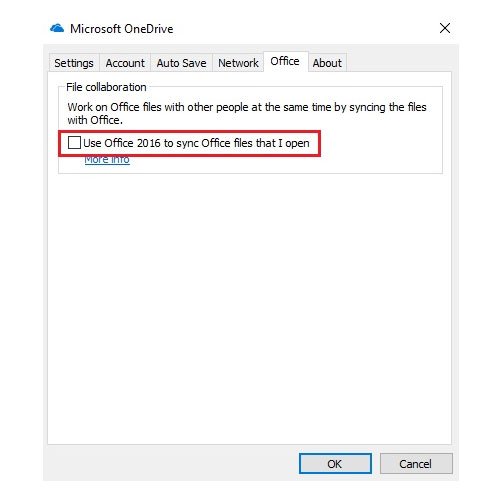
Task: Dismiss changes with the Cancel button
Action: click(x=416, y=464)
